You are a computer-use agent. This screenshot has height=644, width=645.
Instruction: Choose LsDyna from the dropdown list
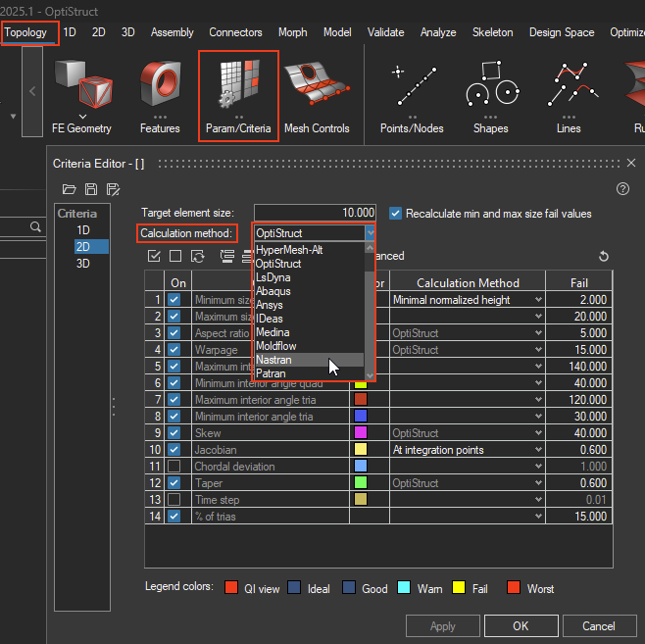[x=309, y=277]
